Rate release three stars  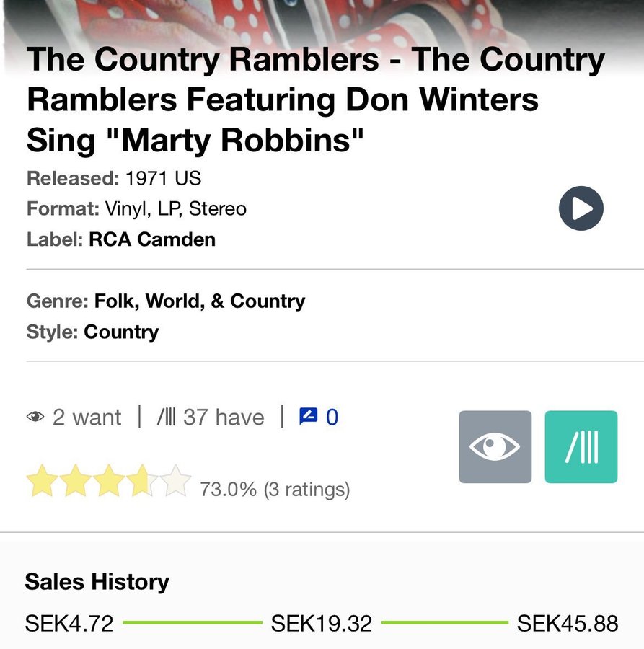click(x=109, y=482)
